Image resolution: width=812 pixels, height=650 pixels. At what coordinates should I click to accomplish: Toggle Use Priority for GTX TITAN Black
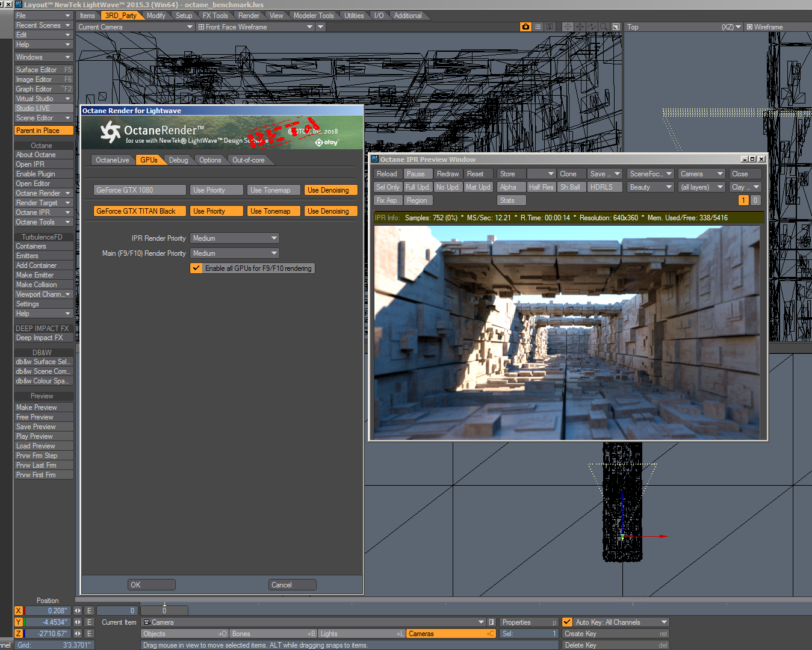(217, 211)
